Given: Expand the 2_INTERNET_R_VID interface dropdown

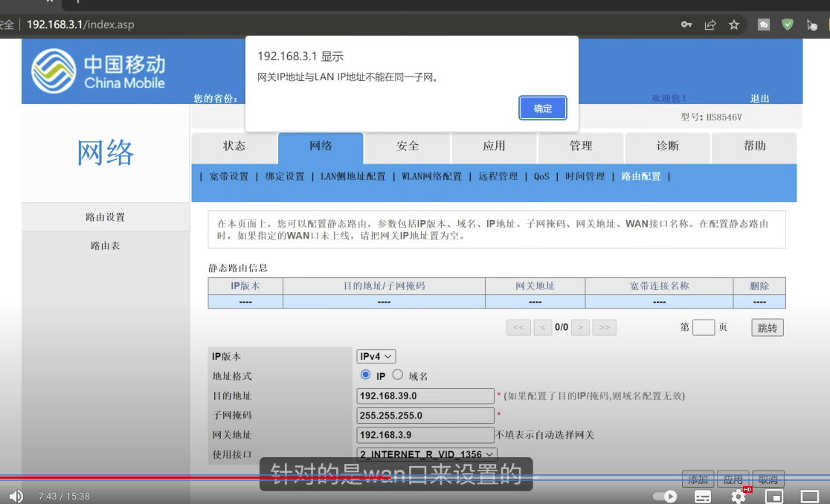Looking at the screenshot, I should tap(426, 454).
